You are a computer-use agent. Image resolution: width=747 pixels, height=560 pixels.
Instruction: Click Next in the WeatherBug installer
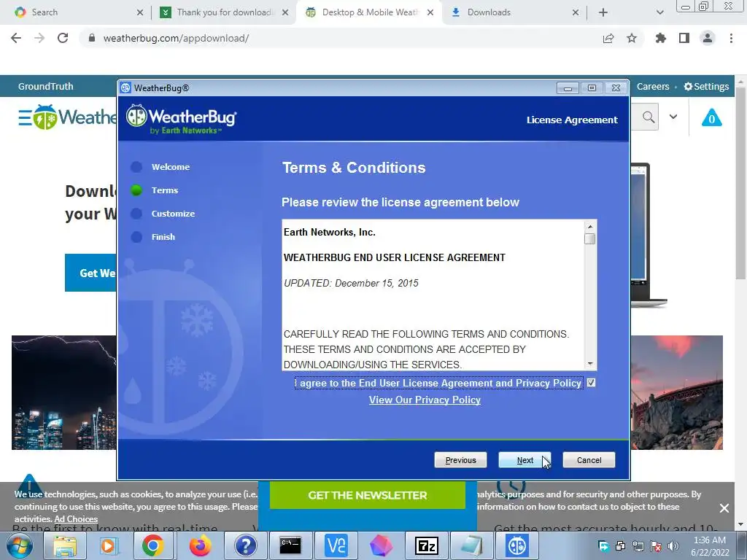tap(525, 460)
